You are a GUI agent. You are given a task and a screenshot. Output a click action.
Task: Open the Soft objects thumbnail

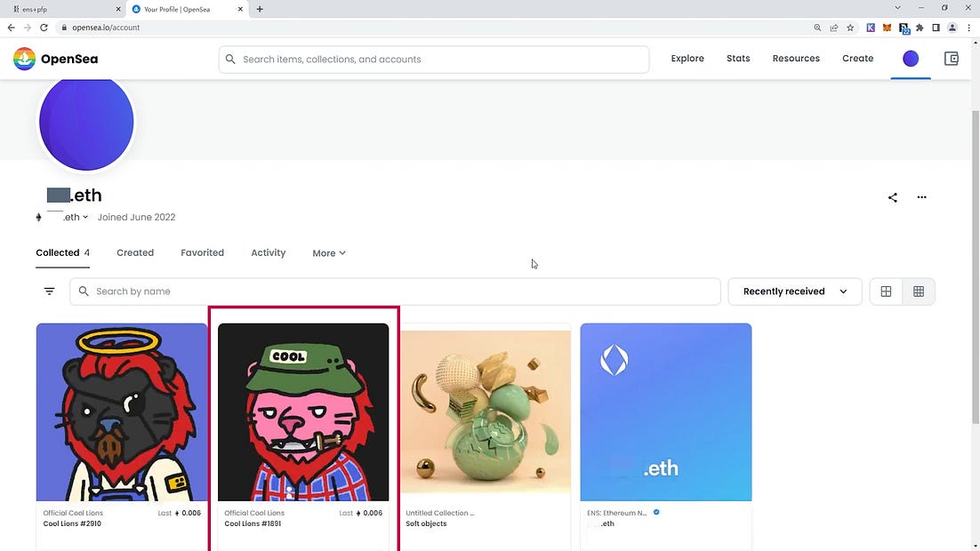coord(485,412)
